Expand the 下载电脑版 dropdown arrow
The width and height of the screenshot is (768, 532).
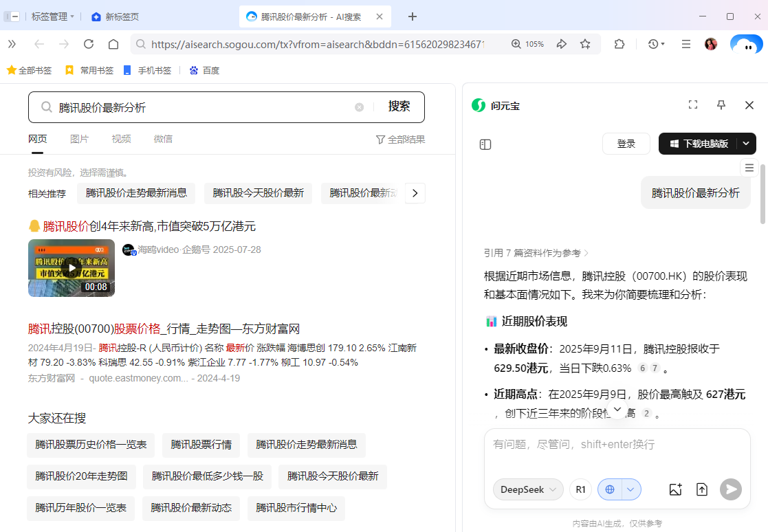tap(745, 143)
